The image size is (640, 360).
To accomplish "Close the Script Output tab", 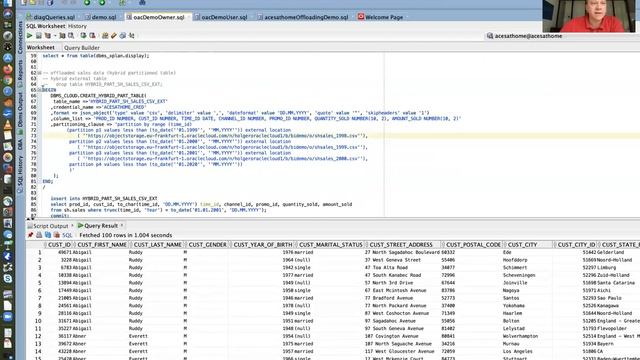I will coord(73,226).
